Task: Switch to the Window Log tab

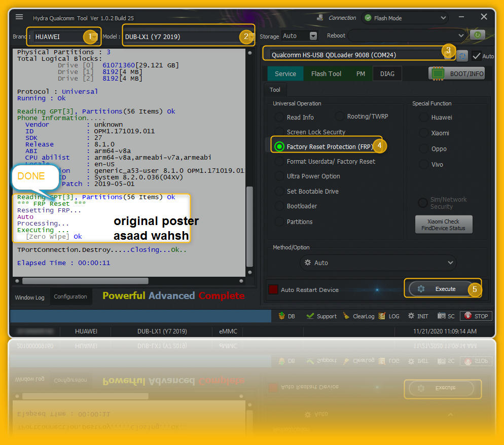Action: tap(29, 297)
